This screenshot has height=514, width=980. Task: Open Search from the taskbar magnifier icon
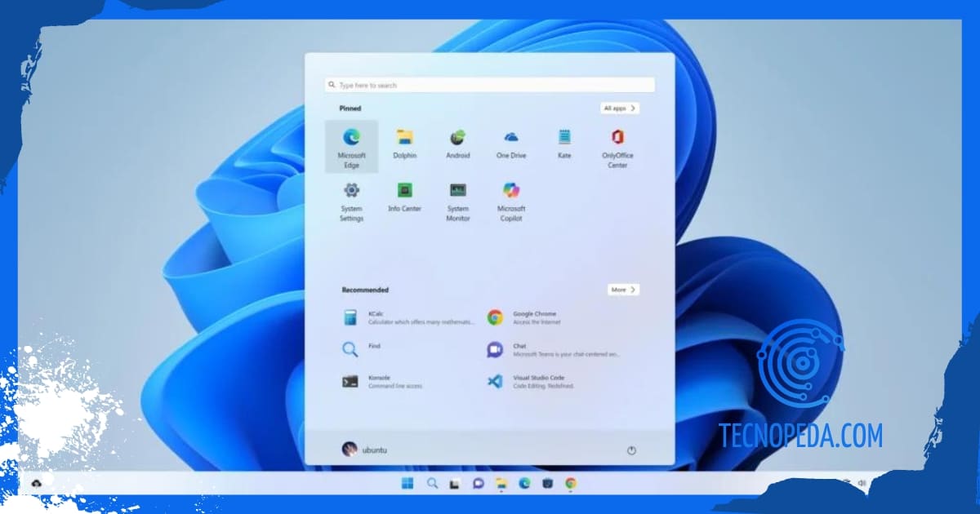click(432, 483)
